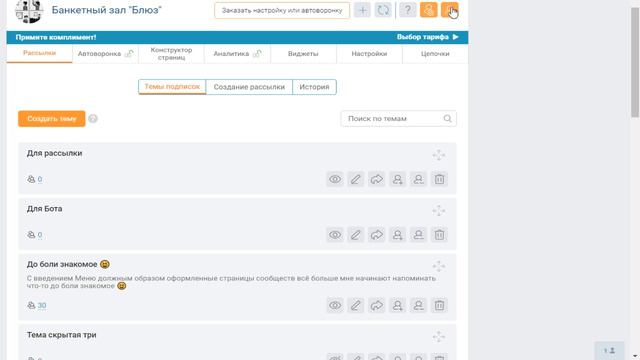This screenshot has height=360, width=640.
Task: Open the Автоворонка tab
Action: coord(105,53)
